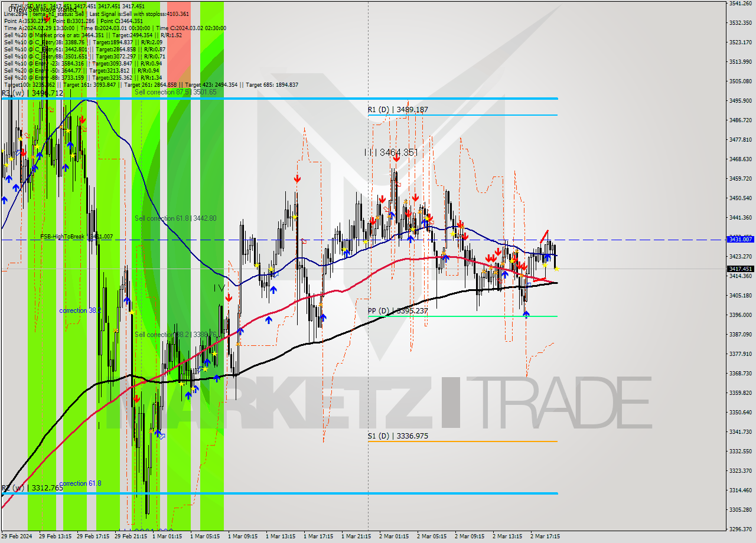Select the R3 (w) | 3496.712 label
This screenshot has height=543, width=756.
point(32,93)
